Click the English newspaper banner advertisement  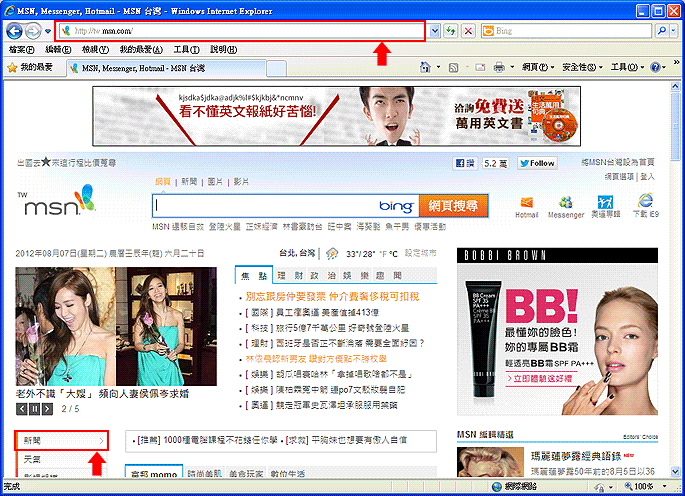coord(336,116)
